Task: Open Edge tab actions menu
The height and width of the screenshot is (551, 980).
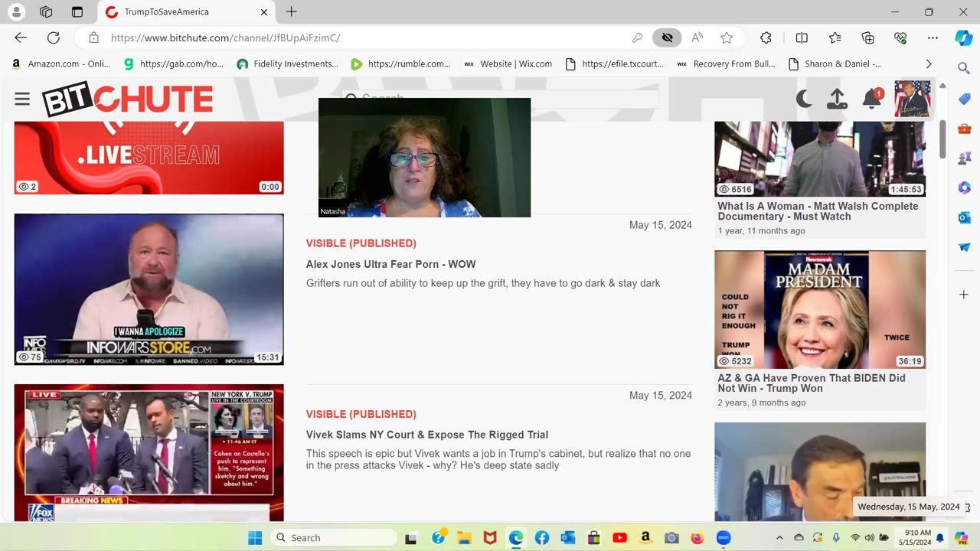Action: click(x=77, y=12)
